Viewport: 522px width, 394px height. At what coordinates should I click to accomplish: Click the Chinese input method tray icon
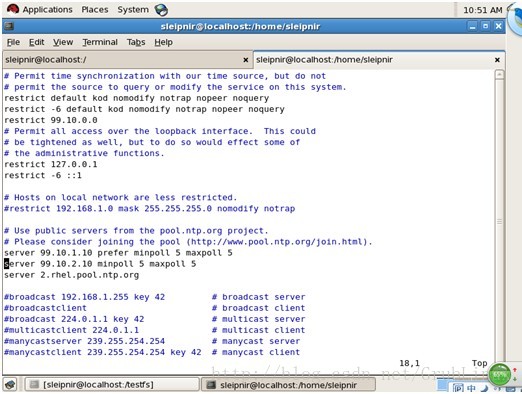[x=472, y=388]
